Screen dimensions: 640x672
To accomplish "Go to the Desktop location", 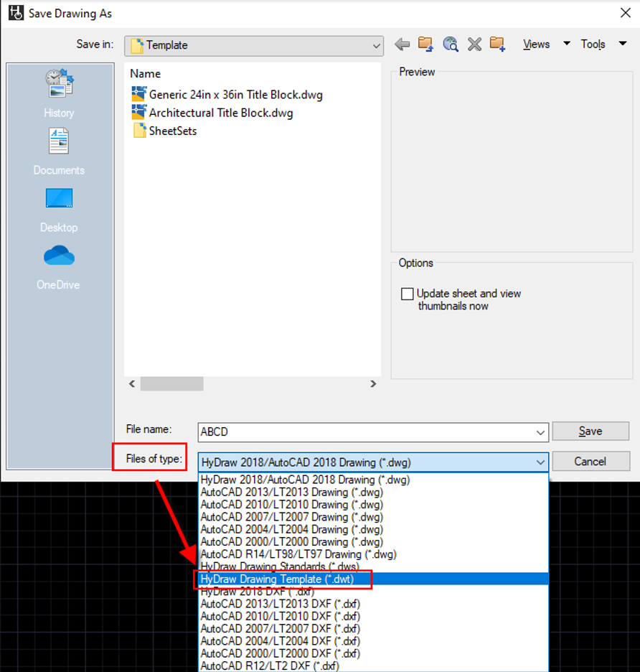I will pos(59,210).
